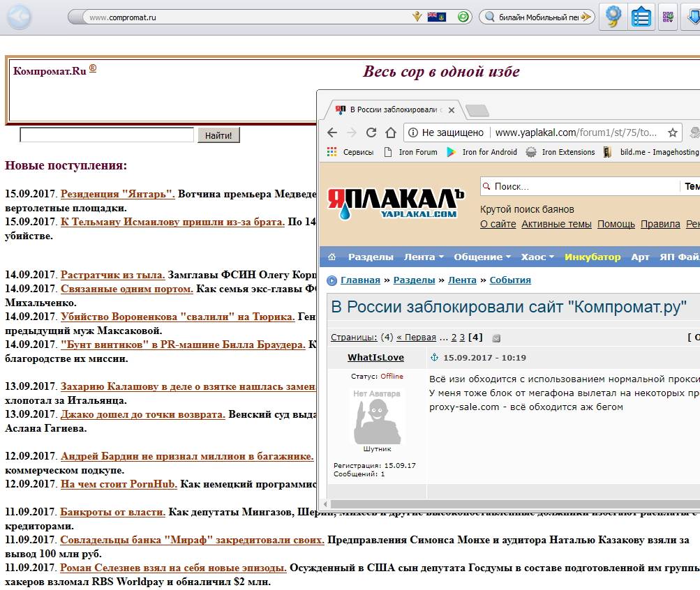Open the registered-trademark ® link beside Компромат.Ru
Screen dimensions: 700x590
click(92, 68)
